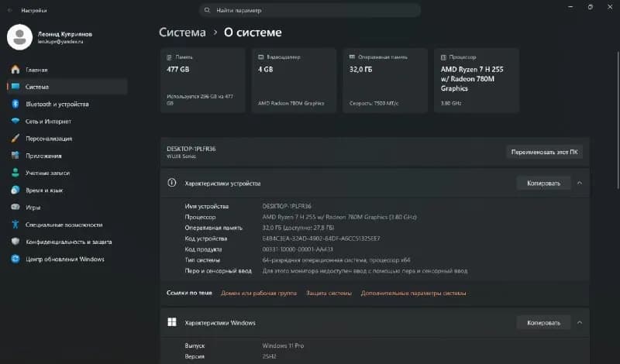Open the Специальные возможности accessibility icon

[x=15, y=225]
